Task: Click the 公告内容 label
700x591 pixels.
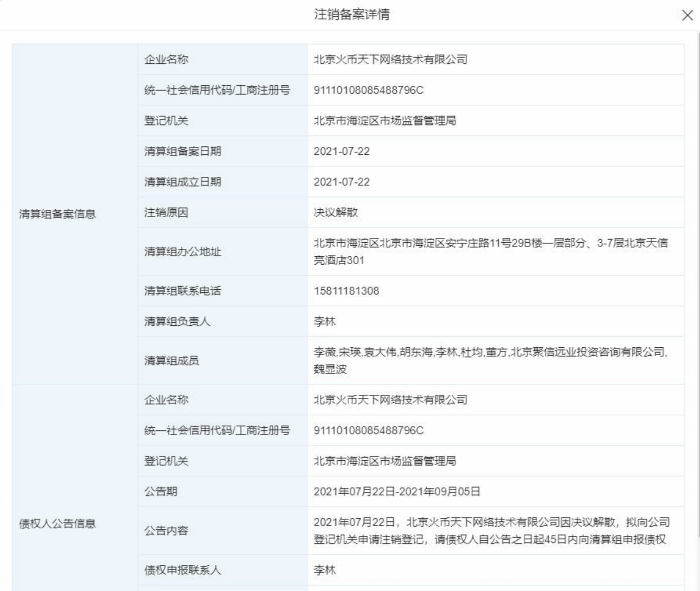Action: pos(166,530)
